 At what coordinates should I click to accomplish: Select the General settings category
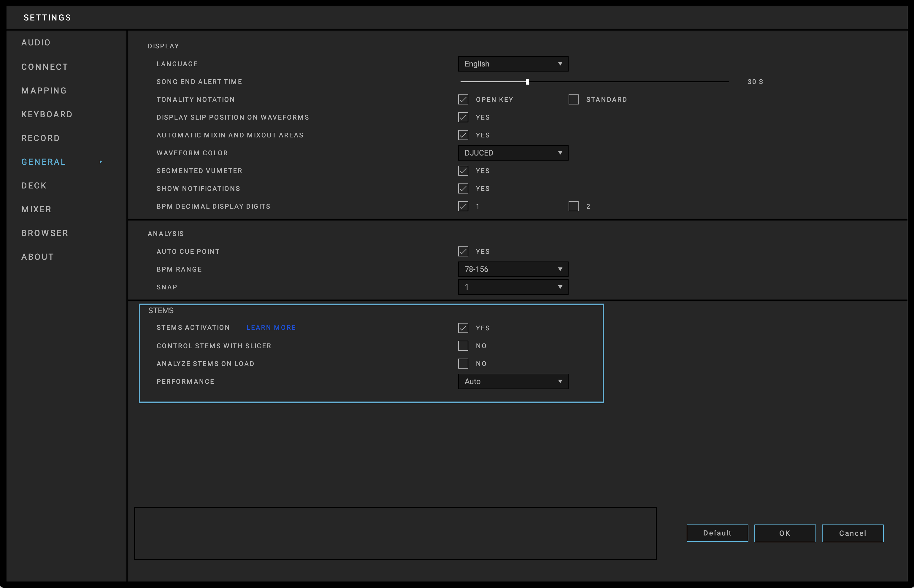point(44,162)
